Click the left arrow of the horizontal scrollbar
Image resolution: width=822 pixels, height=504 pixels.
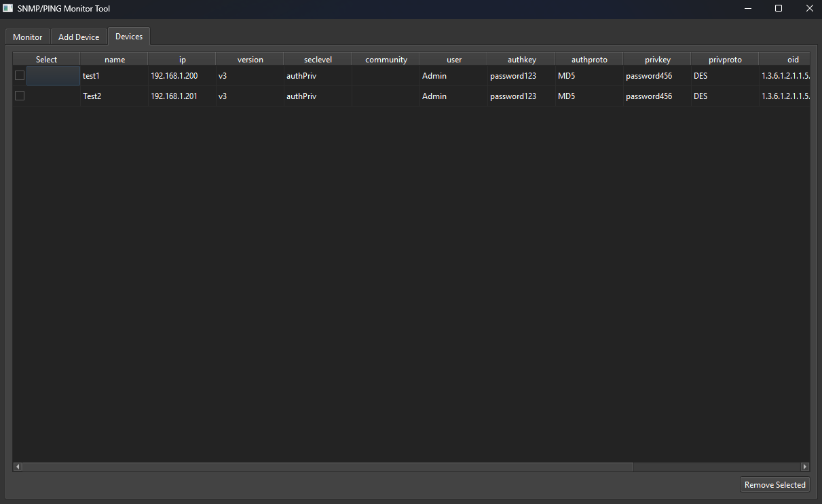tap(16, 467)
